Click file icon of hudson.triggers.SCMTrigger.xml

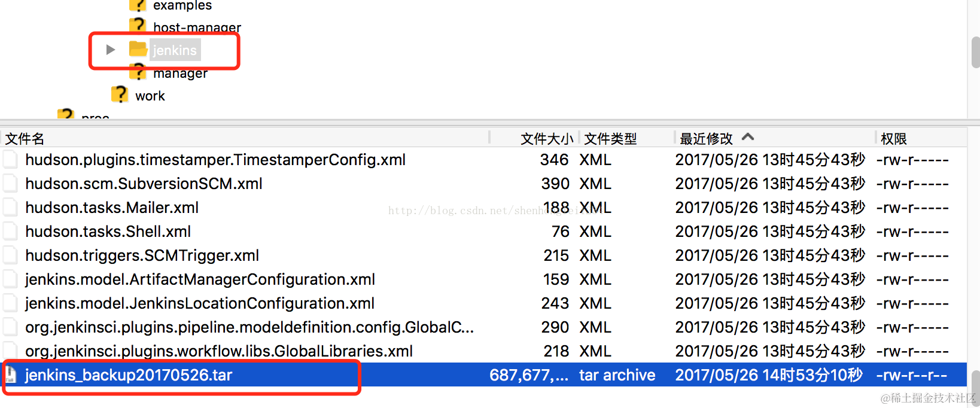(10, 255)
